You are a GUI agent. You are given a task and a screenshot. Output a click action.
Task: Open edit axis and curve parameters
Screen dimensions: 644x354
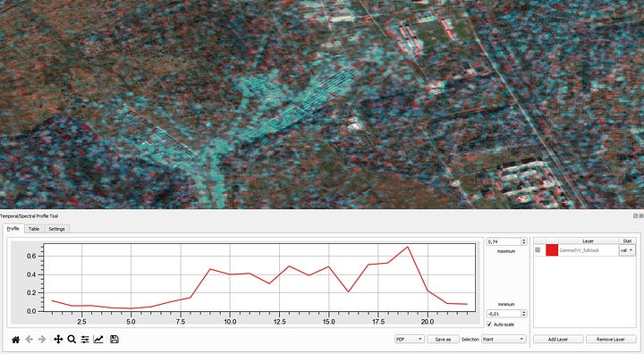(x=98, y=339)
